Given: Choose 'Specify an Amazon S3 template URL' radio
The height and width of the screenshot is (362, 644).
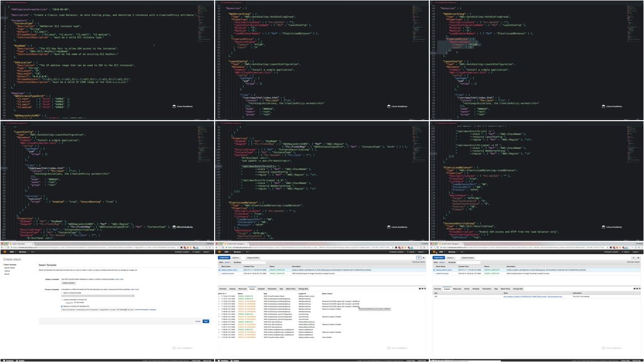Looking at the screenshot, I should coord(62,306).
